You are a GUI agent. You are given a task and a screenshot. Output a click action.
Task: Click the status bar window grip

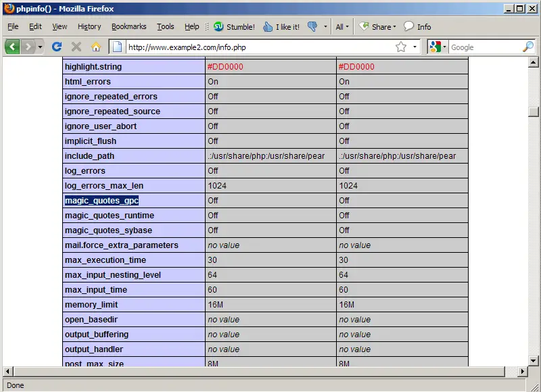click(x=534, y=386)
